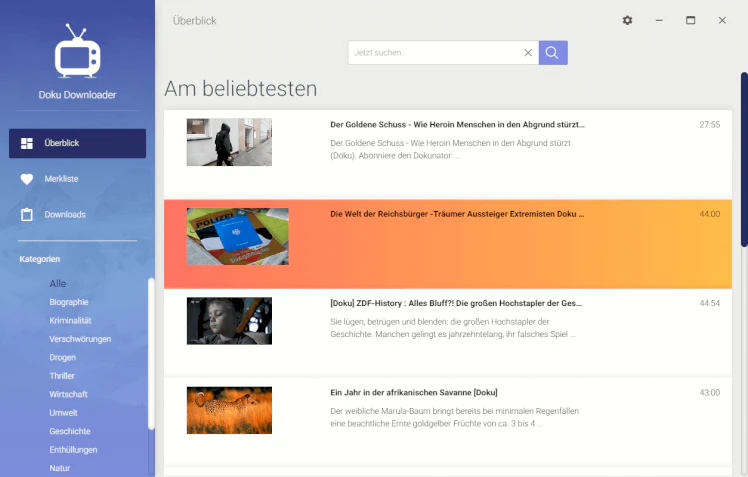The image size is (748, 477).
Task: Clear the search field with X icon
Action: point(528,52)
